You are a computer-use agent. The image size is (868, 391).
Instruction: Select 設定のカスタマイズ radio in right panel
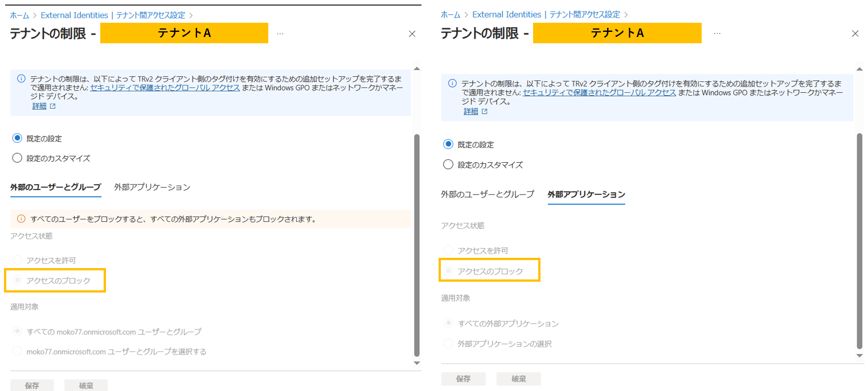pyautogui.click(x=448, y=165)
